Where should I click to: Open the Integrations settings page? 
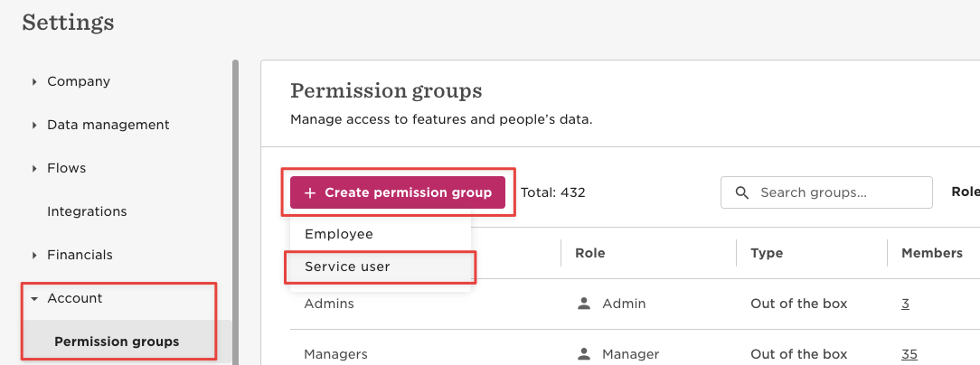coord(87,212)
